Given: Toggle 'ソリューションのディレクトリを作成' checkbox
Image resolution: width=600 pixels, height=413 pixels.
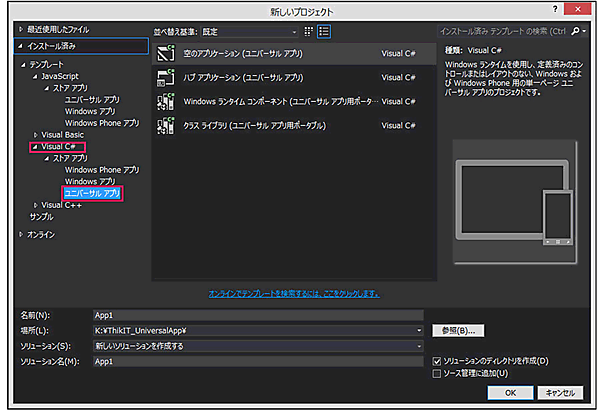Looking at the screenshot, I should click(437, 361).
